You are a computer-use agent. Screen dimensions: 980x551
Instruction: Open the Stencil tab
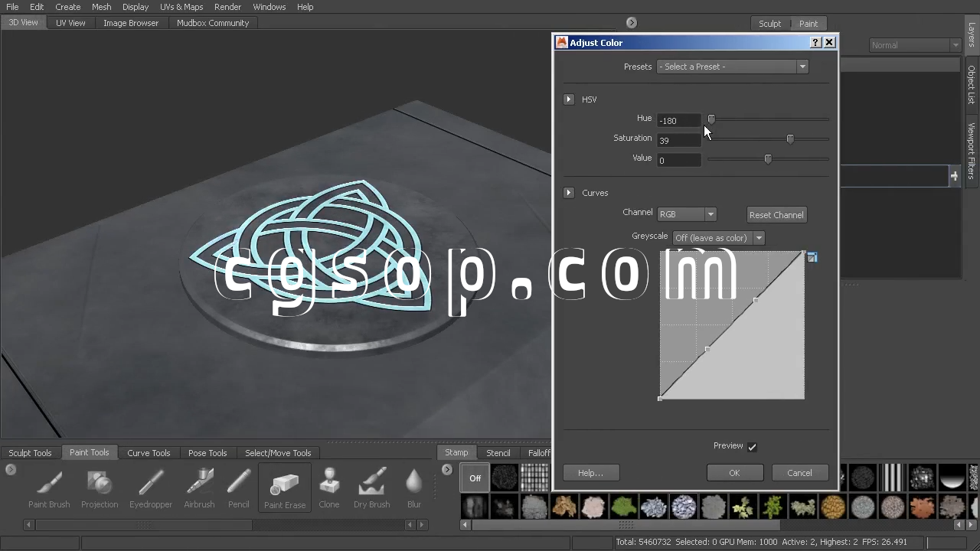click(498, 453)
